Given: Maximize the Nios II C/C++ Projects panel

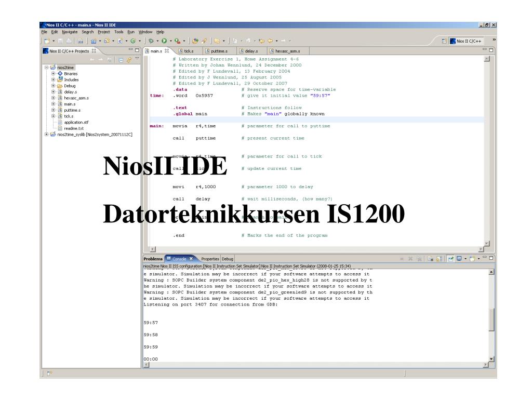Looking at the screenshot, I should pos(137,50).
